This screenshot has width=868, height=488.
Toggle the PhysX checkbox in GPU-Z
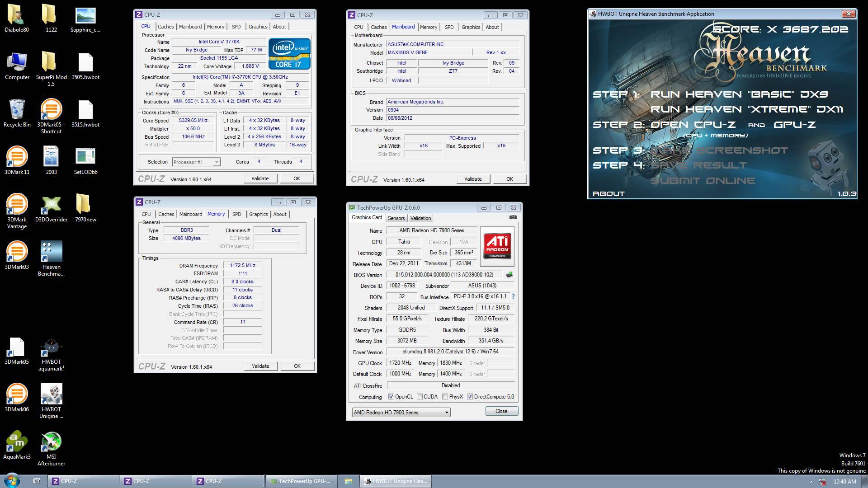click(445, 397)
